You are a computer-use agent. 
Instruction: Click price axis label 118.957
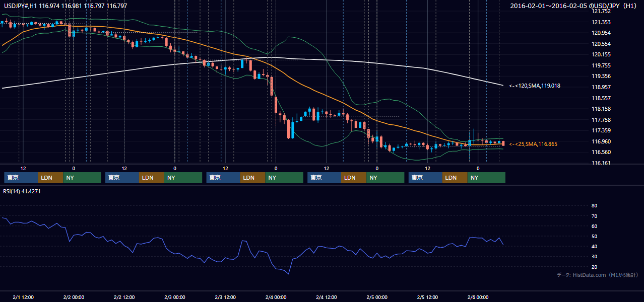601,87
